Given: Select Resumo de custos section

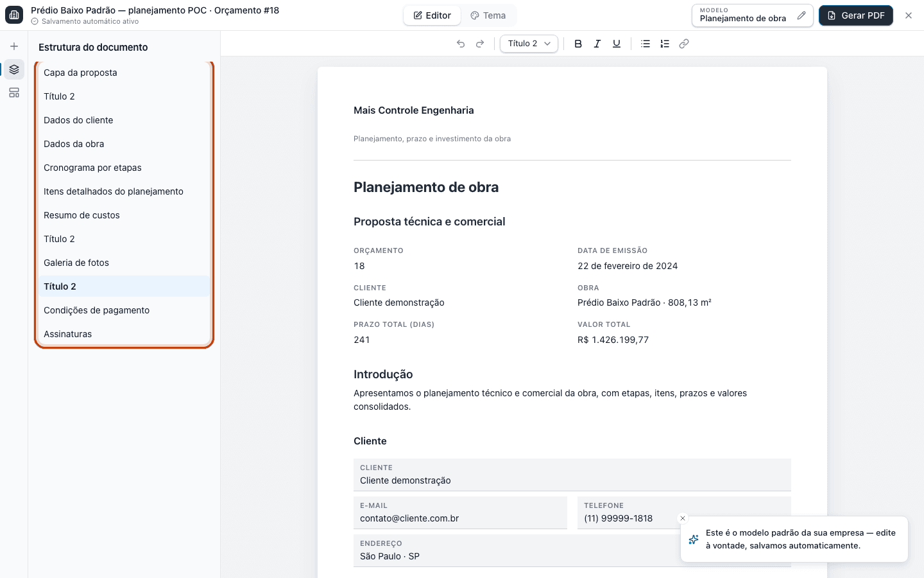Looking at the screenshot, I should coord(124,215).
